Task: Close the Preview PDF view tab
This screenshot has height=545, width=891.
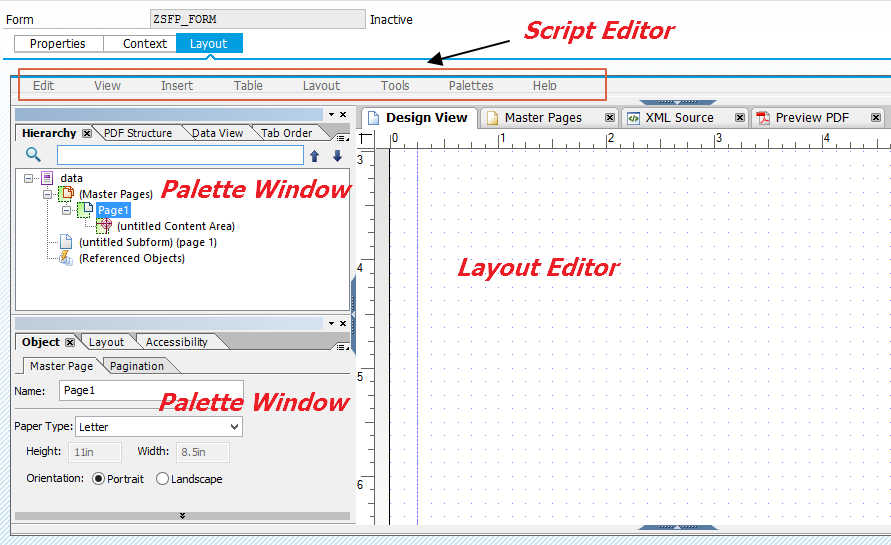Action: point(876,118)
